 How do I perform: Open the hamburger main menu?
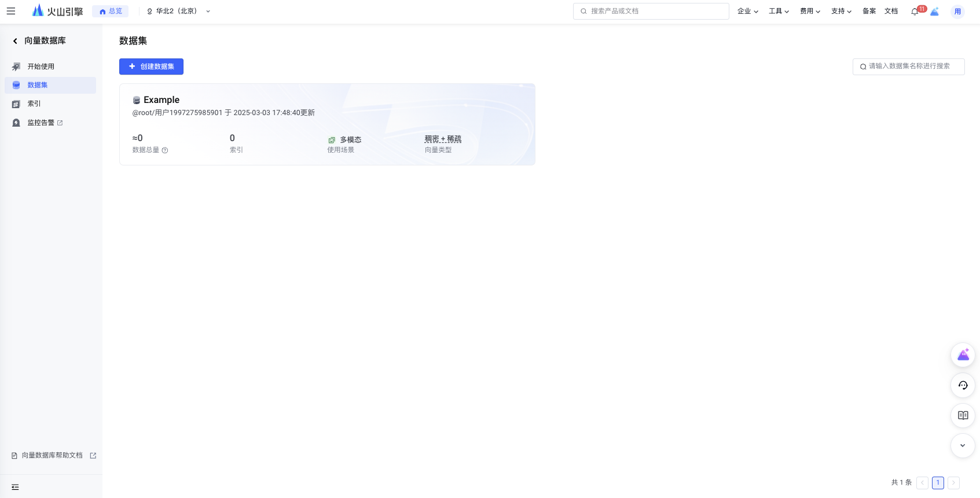11,11
